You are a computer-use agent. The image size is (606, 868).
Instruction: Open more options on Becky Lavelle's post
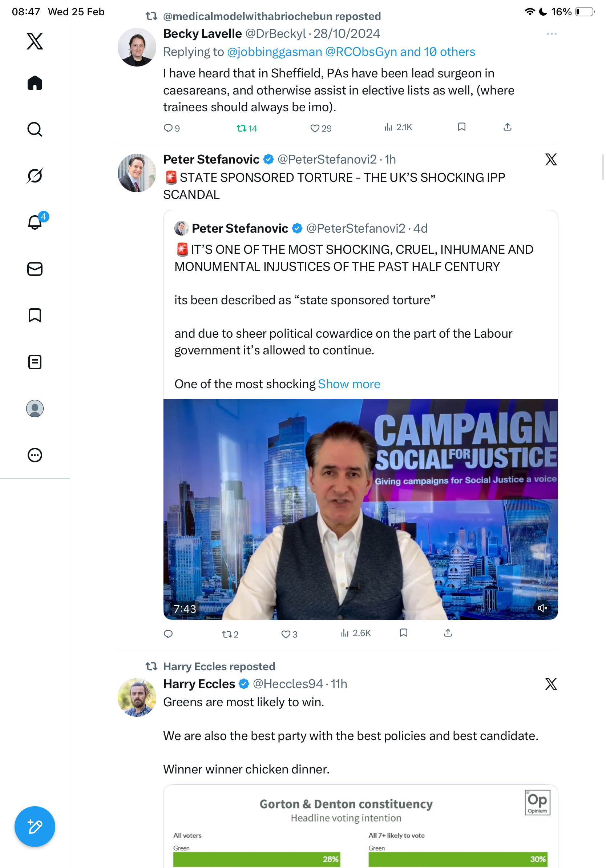pos(552,34)
